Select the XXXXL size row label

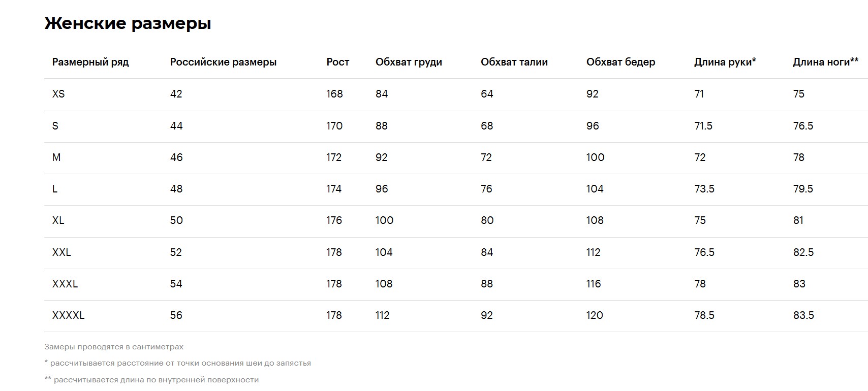[x=68, y=315]
